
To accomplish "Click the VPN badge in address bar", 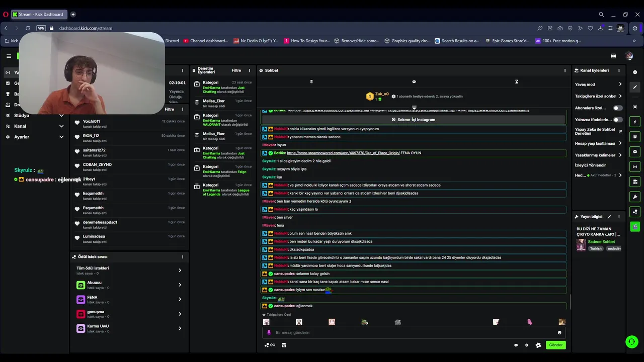I will (x=41, y=28).
